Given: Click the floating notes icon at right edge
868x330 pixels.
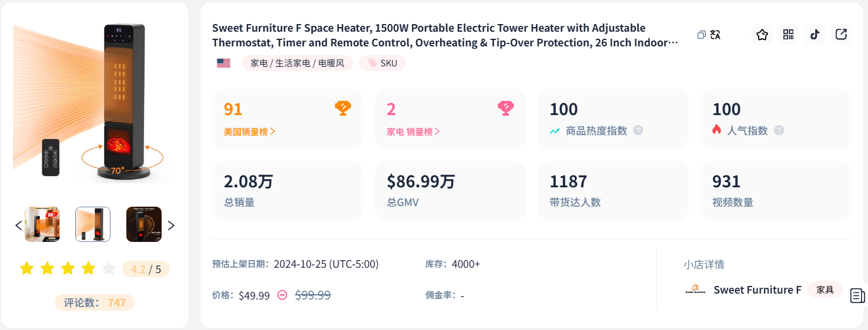Looking at the screenshot, I should coord(857,295).
